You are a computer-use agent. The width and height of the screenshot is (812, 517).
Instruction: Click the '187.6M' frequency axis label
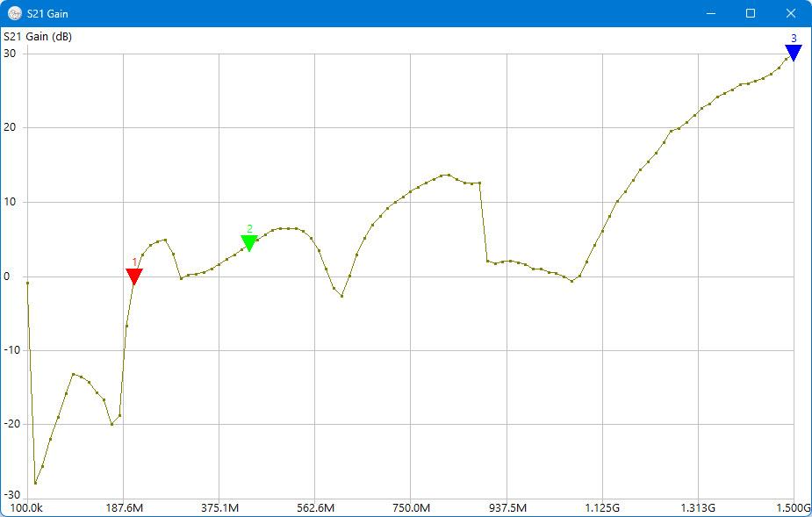click(x=125, y=507)
